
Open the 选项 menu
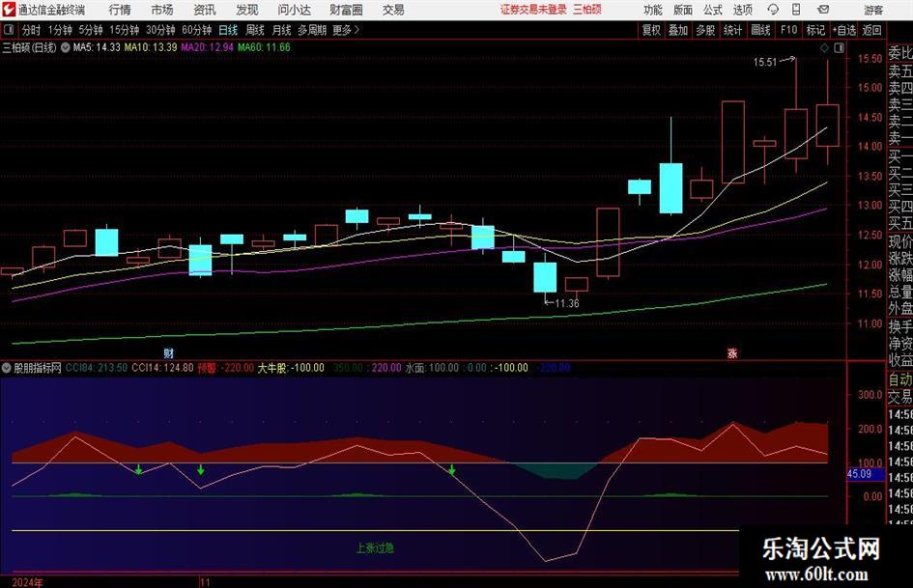pos(742,10)
